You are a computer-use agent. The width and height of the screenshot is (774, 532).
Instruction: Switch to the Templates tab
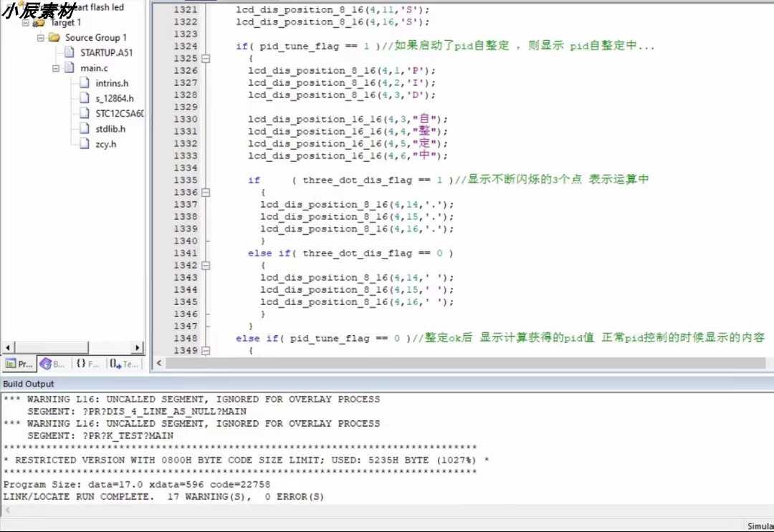123,364
